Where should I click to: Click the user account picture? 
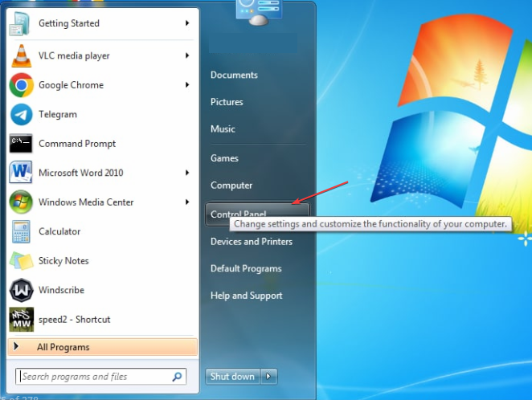point(259,12)
